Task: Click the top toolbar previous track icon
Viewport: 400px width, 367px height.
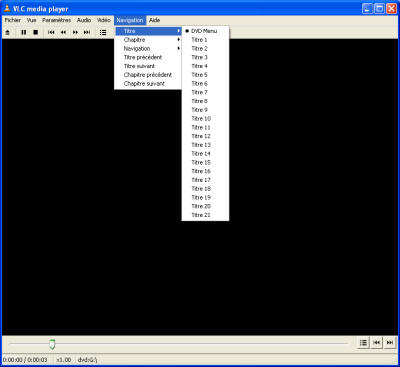Action: coord(51,32)
